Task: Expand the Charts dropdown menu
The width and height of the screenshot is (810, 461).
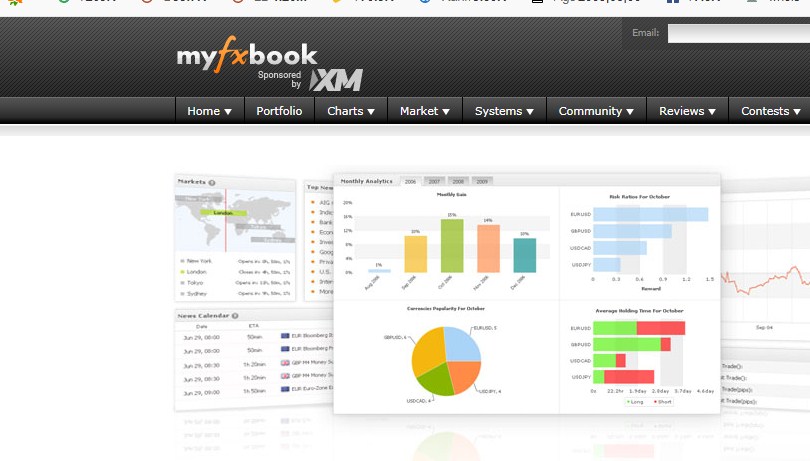Action: pyautogui.click(x=351, y=111)
